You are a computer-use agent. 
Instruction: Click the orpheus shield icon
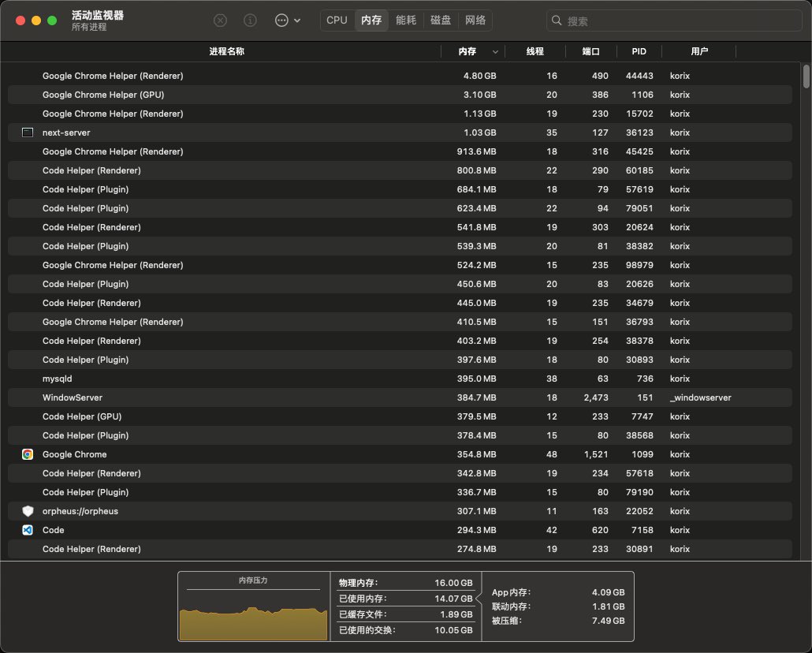point(28,511)
